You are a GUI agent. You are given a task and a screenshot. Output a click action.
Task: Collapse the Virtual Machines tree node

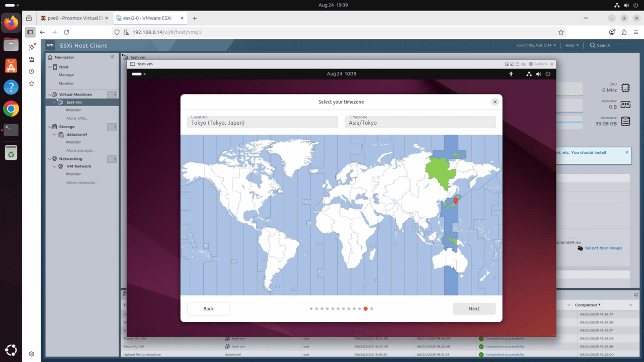[x=50, y=95]
